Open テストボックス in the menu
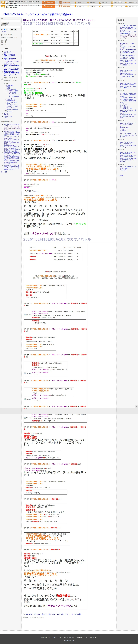 [x=8, y=116]
